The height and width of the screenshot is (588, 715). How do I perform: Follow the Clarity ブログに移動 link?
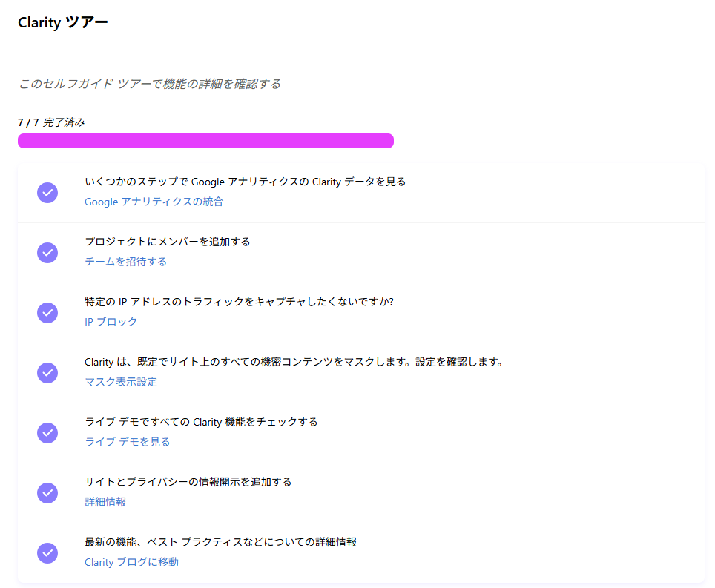(x=131, y=562)
